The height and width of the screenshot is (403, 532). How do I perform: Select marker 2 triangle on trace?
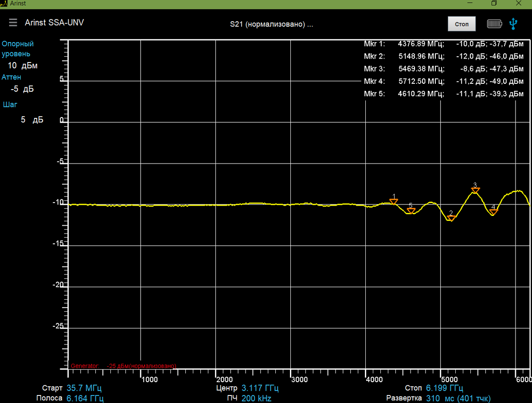[x=451, y=218]
